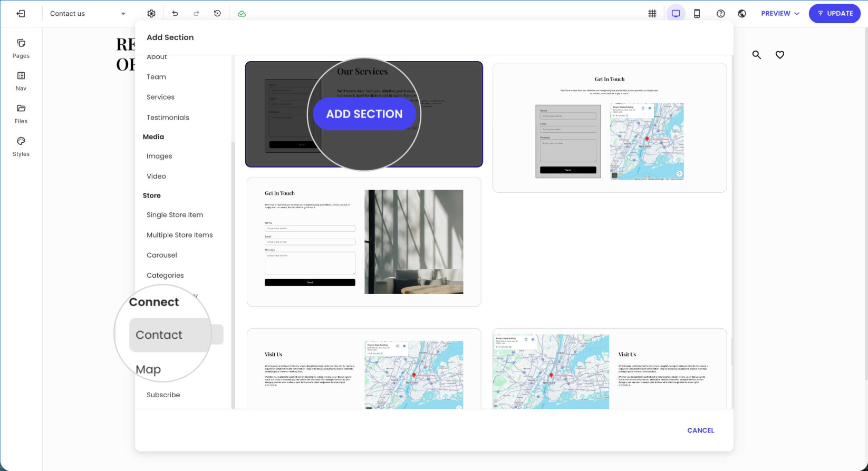This screenshot has width=868, height=471.
Task: Click the Media group heading
Action: [153, 136]
